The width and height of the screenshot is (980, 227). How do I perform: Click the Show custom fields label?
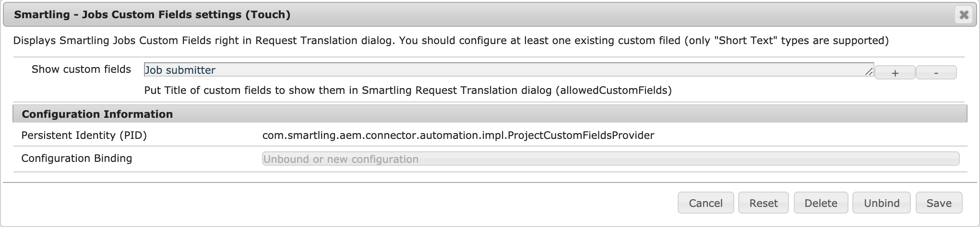tap(81, 69)
